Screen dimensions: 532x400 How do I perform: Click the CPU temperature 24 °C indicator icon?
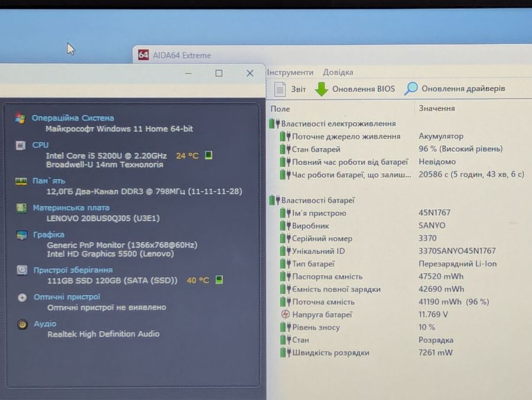coord(209,155)
